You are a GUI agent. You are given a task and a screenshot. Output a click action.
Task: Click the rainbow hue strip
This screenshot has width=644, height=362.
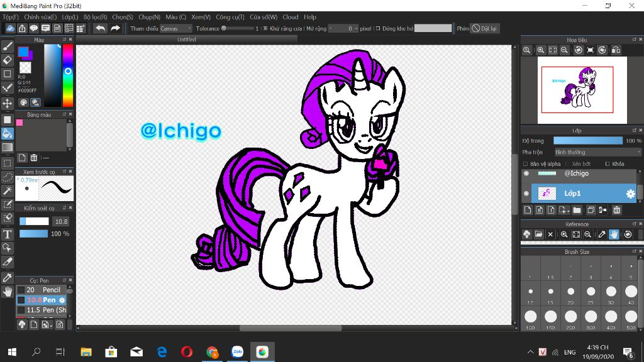68,75
